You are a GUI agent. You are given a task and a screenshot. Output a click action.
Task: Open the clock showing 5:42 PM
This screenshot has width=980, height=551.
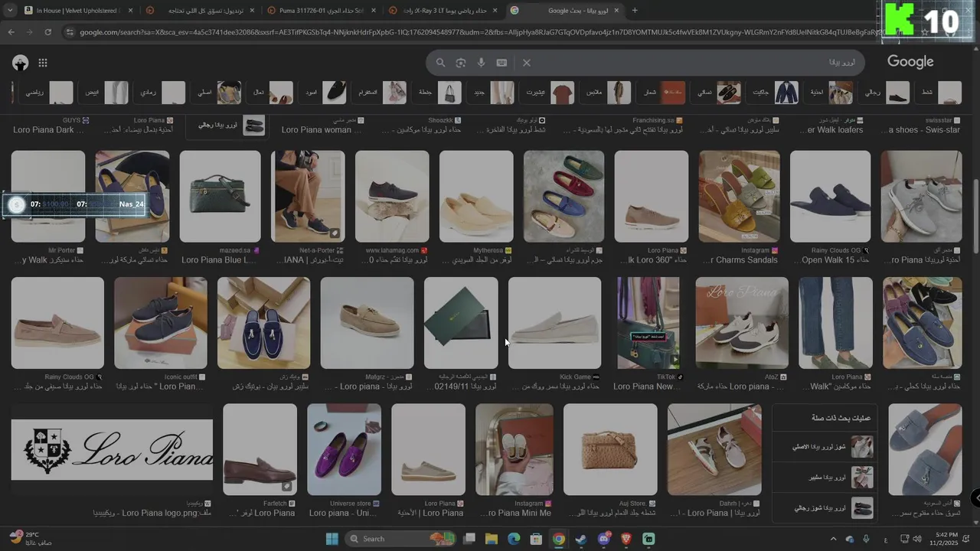[946, 539]
